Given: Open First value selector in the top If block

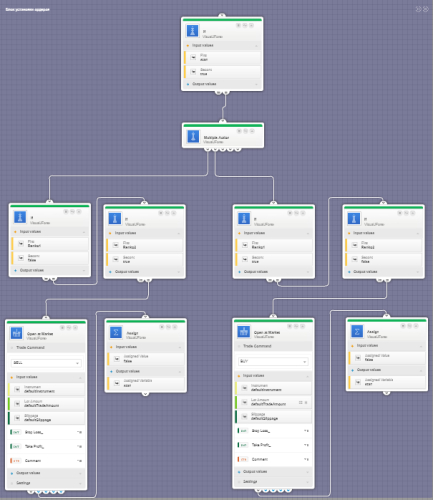Looking at the screenshot, I should point(193,57).
